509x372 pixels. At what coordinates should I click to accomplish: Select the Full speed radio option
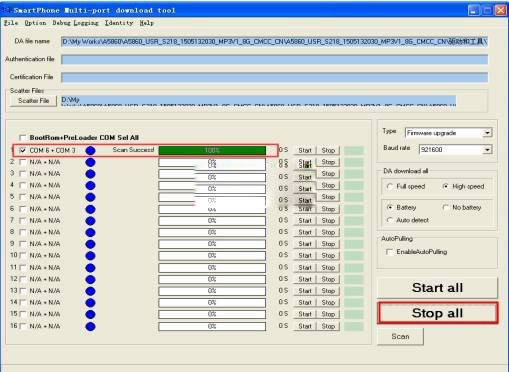pos(389,186)
